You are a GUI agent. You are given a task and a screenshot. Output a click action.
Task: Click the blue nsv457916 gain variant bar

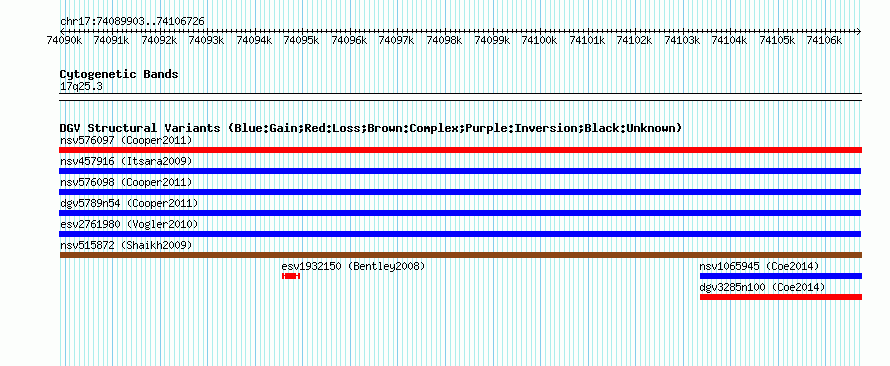pos(460,171)
